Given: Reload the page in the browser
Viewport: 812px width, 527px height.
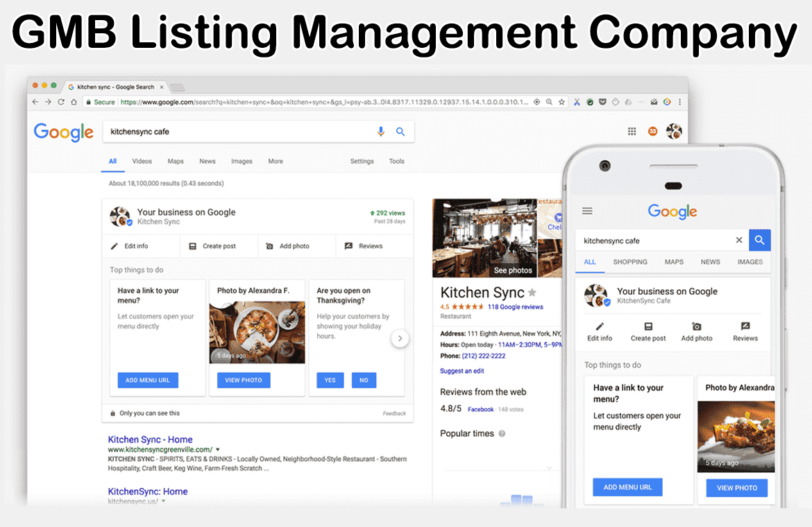Looking at the screenshot, I should pyautogui.click(x=61, y=102).
